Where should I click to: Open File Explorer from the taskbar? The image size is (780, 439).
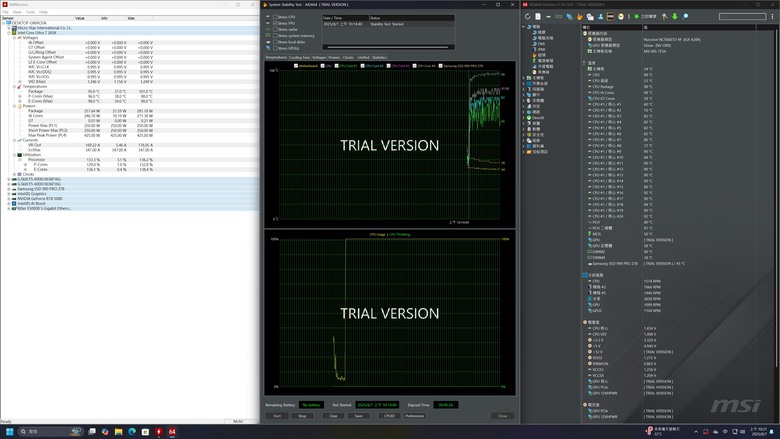[118, 432]
